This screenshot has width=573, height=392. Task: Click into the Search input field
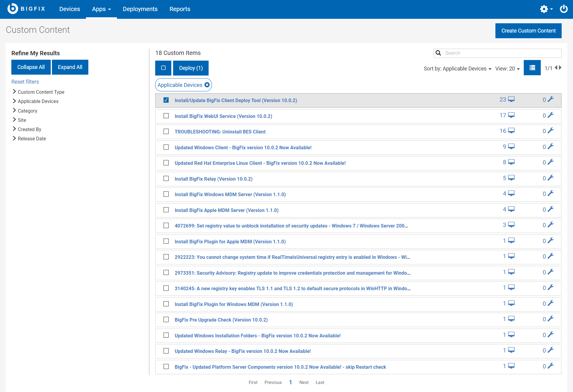click(501, 53)
